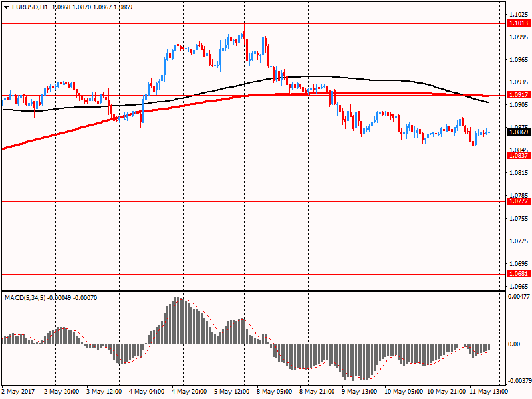This screenshot has width=532, height=399.
Task: Click the MACD zero level 0.00
Action: 513,344
